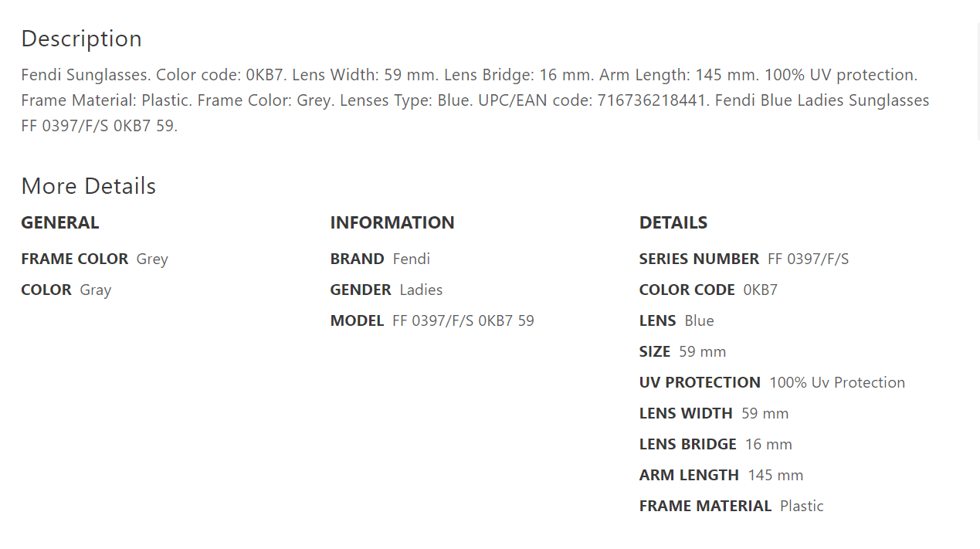Click the GENDER Ladies value
This screenshot has width=980, height=549.
[x=421, y=290]
